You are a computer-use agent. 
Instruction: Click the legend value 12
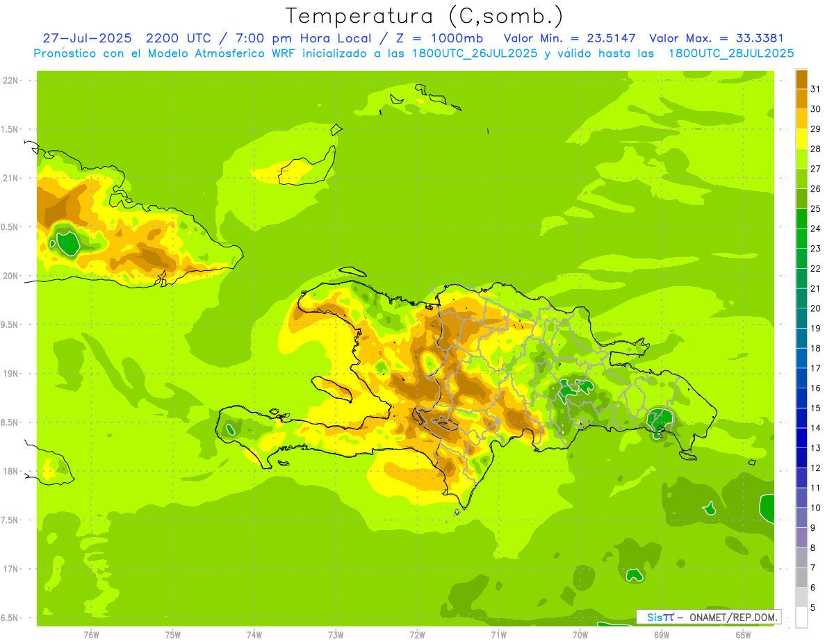point(815,468)
